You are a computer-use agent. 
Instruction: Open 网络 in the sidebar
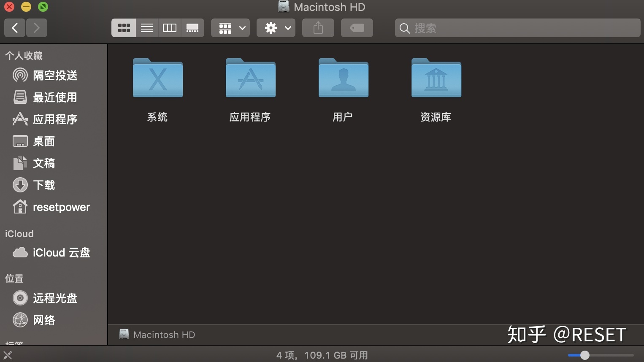point(54,320)
